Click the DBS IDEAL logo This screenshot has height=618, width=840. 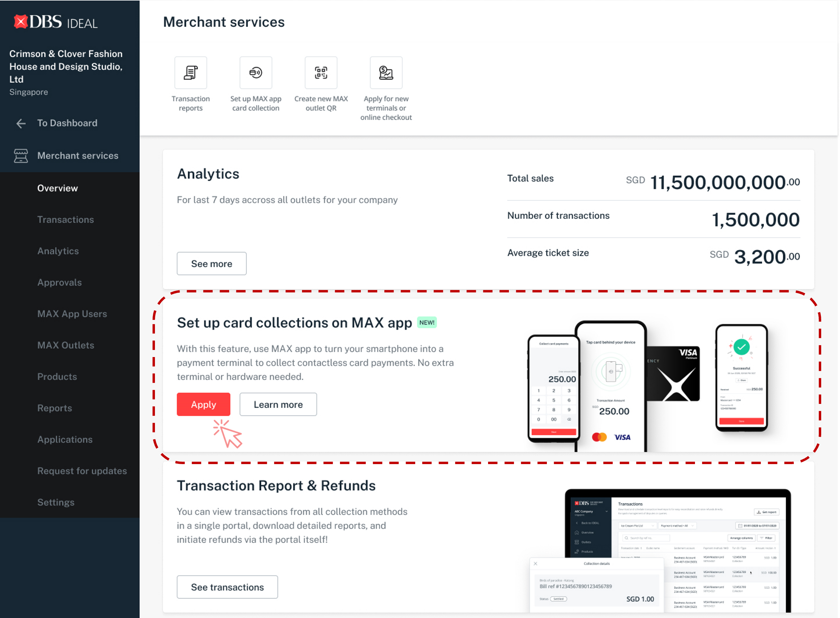(56, 23)
